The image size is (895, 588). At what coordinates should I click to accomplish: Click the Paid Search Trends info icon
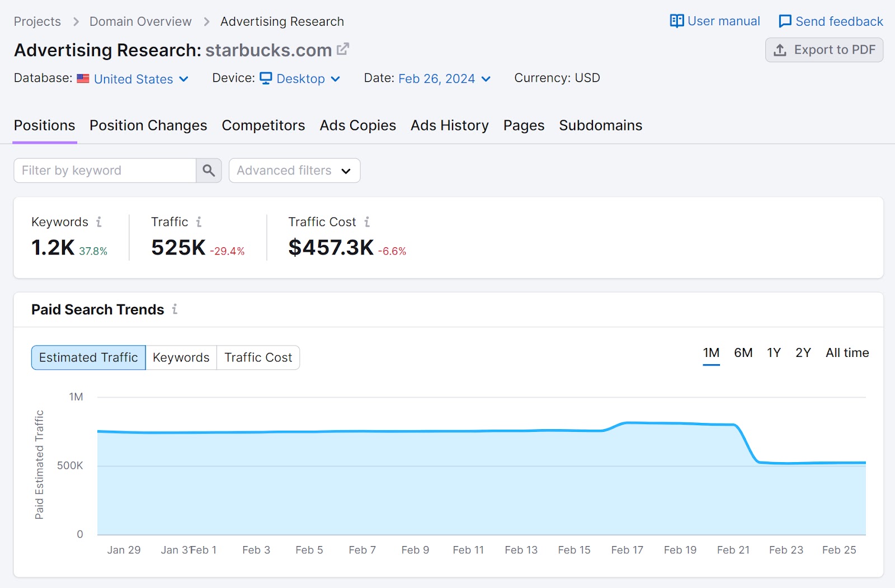pos(175,310)
